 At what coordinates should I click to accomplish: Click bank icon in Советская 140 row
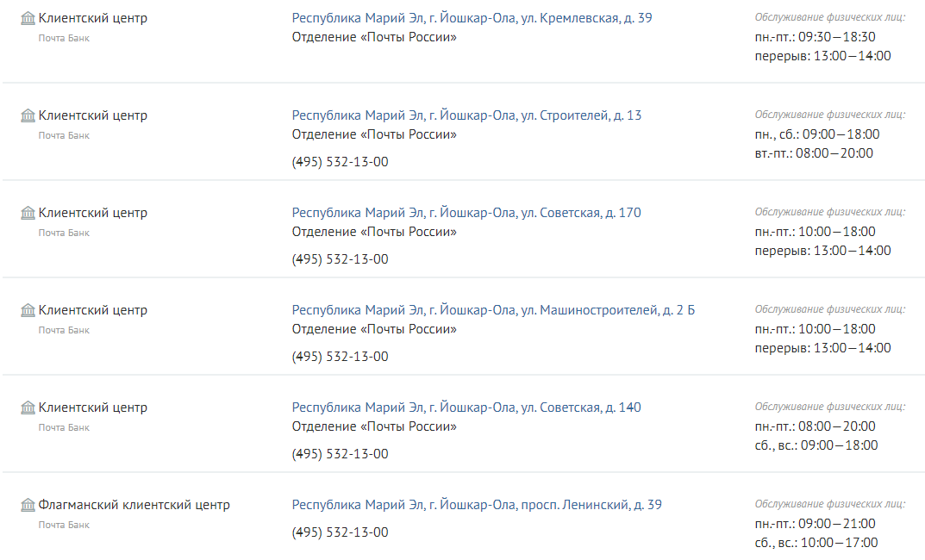pyautogui.click(x=28, y=408)
